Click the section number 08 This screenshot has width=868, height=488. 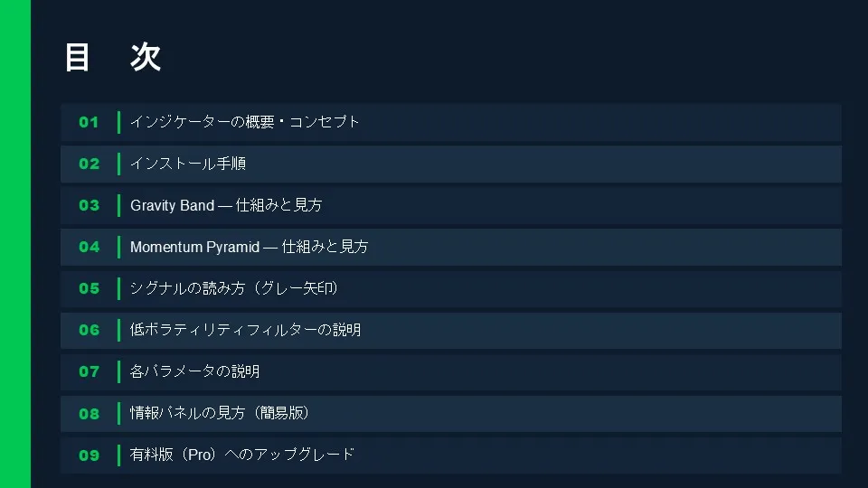point(89,413)
